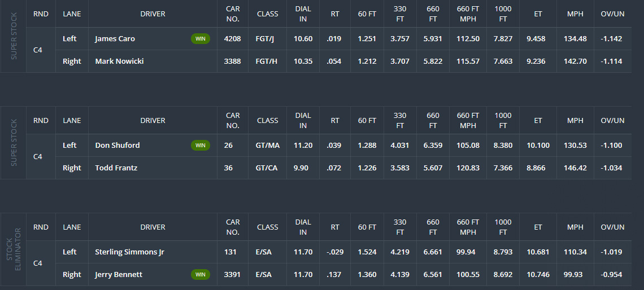The image size is (644, 290).
Task: Click the MPH header in Stock Eliminator table
Action: point(575,227)
